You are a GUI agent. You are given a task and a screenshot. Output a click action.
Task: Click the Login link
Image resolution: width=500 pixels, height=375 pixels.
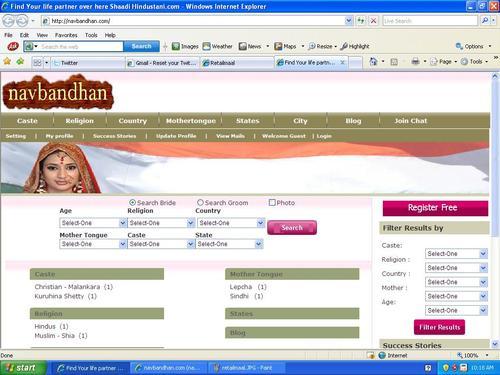(324, 136)
